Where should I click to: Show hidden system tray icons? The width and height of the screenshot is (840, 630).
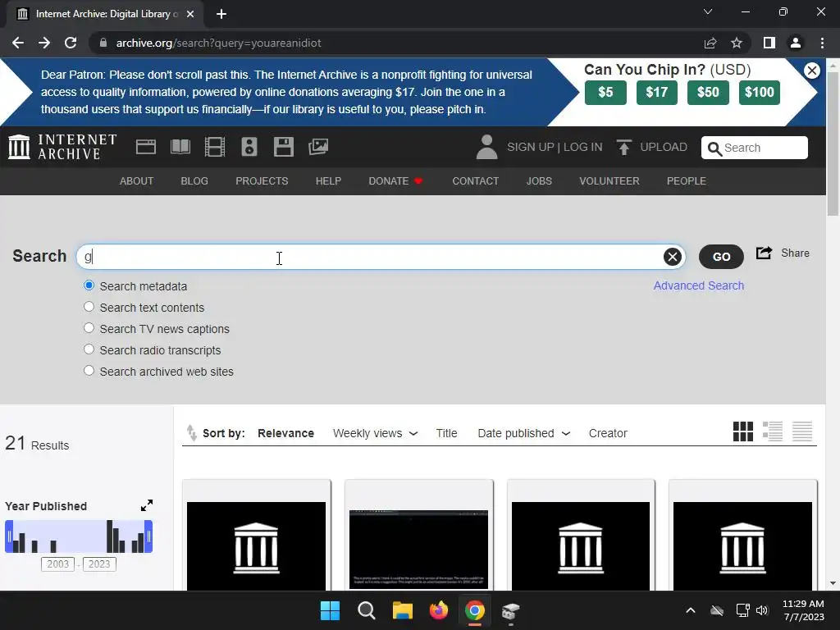[691, 610]
